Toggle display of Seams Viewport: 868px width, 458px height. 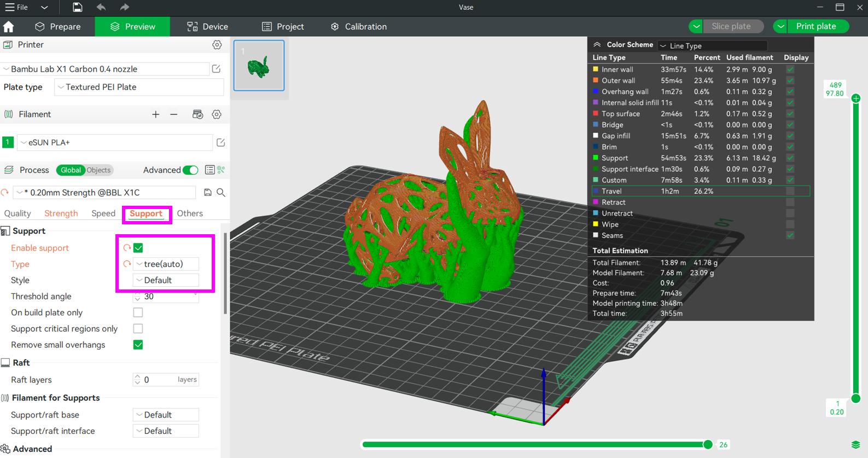coord(790,235)
